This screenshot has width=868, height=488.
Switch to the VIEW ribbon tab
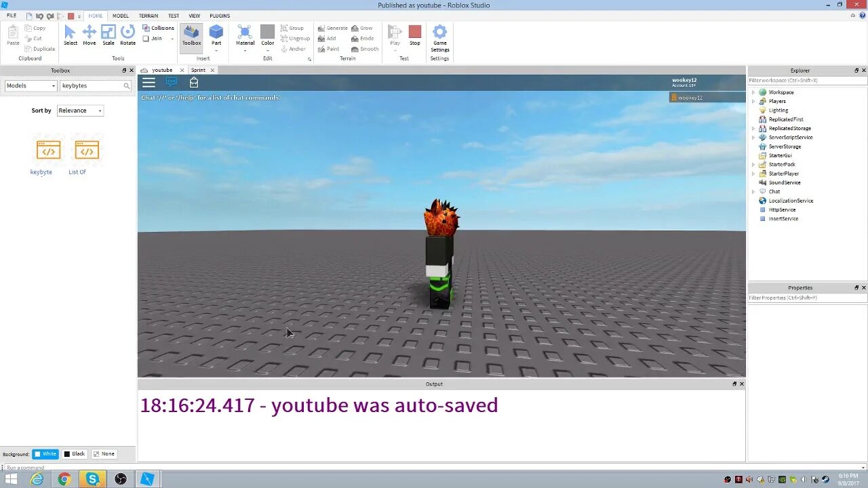tap(195, 16)
